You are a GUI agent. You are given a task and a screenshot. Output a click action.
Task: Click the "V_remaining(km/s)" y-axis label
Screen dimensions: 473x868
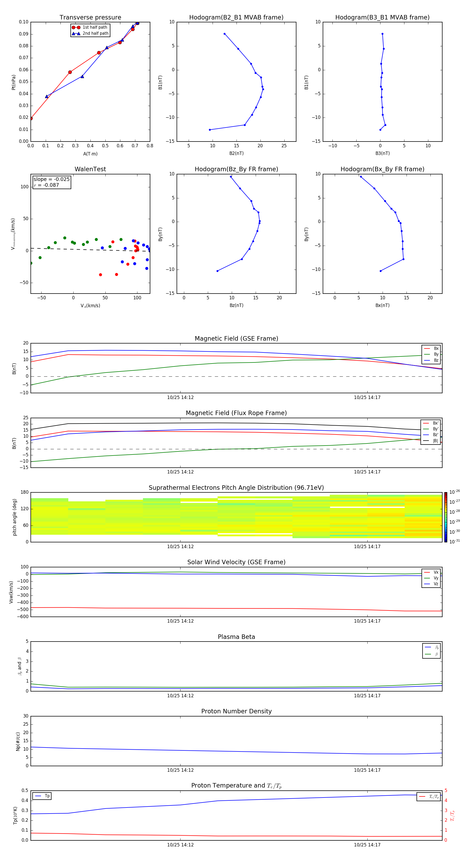[x=13, y=234]
